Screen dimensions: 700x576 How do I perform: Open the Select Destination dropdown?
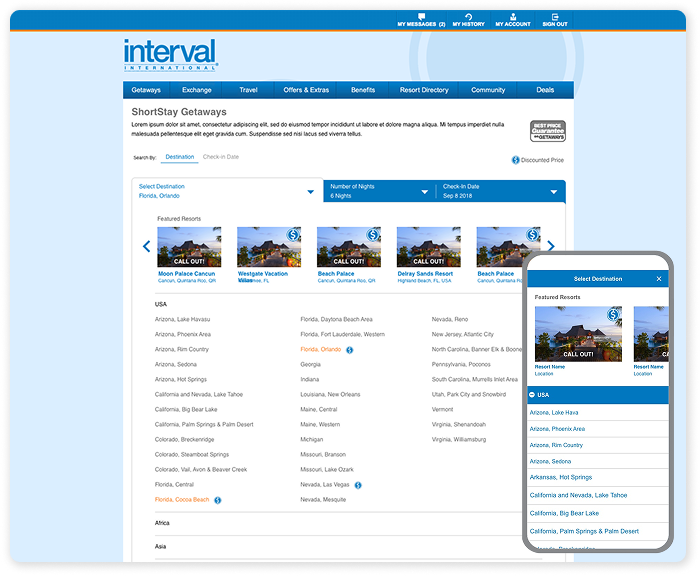(227, 191)
